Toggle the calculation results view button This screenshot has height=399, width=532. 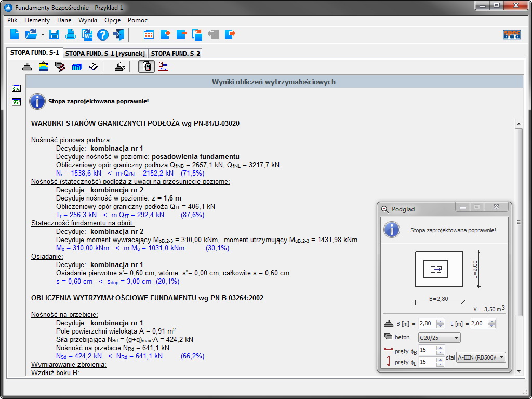coord(146,66)
